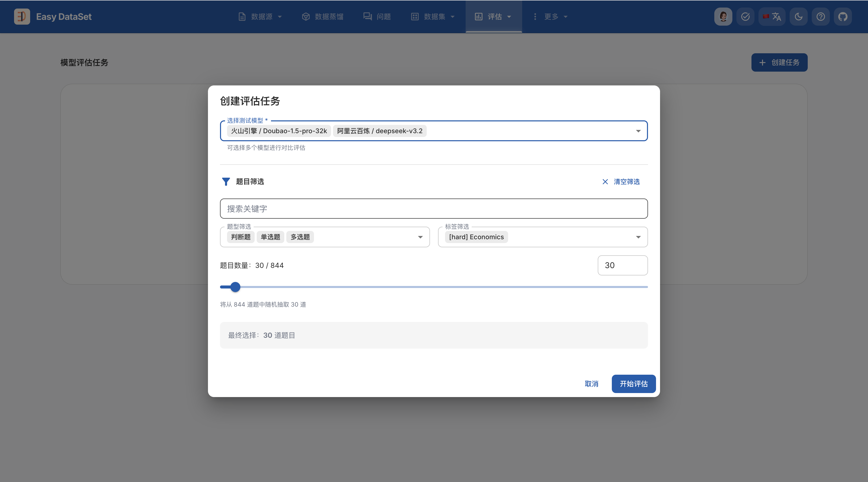868x482 pixels.
Task: Click the question count slider thumb
Action: point(235,287)
